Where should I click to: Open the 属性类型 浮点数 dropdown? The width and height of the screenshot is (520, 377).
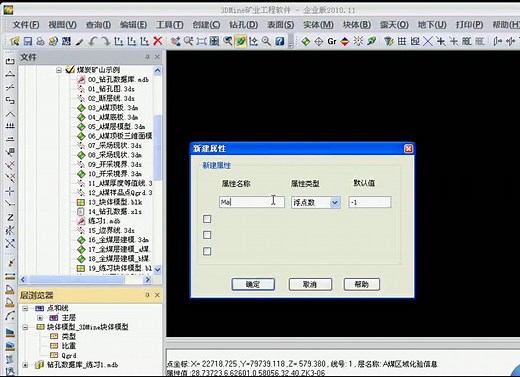335,202
